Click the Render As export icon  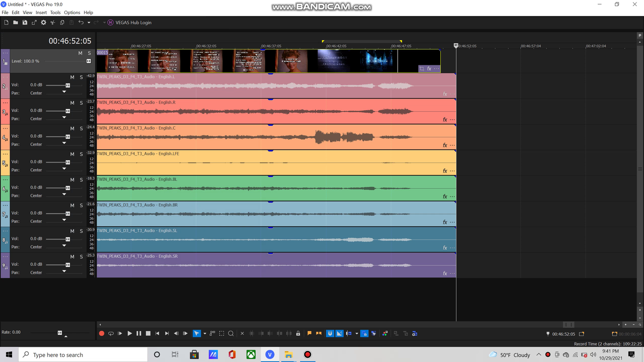(34, 23)
